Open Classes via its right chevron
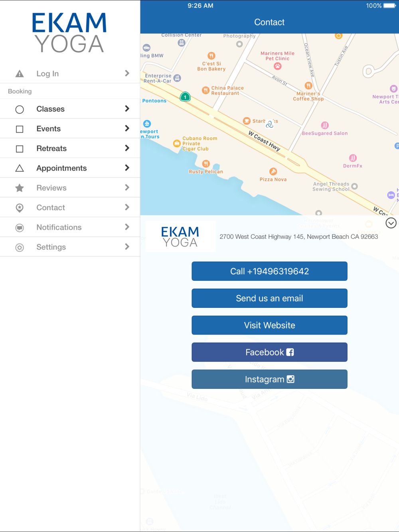The width and height of the screenshot is (399, 532). 127,108
